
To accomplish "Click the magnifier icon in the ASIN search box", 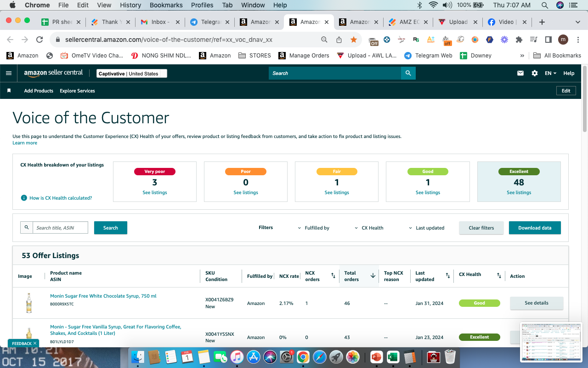I will point(27,228).
